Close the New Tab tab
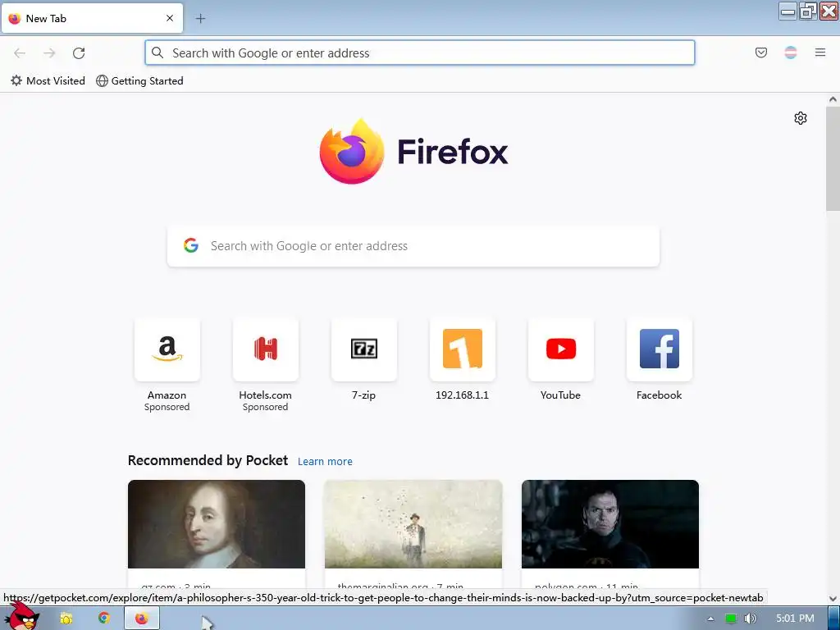 click(x=169, y=18)
